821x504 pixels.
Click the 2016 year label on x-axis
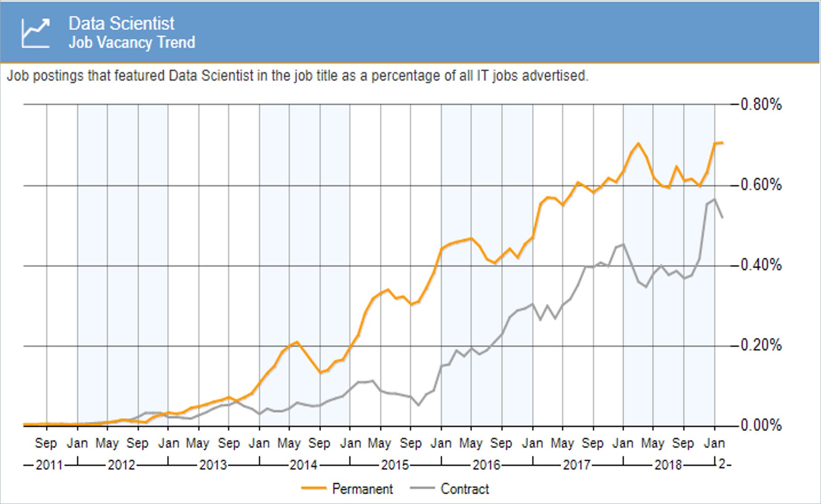[486, 465]
